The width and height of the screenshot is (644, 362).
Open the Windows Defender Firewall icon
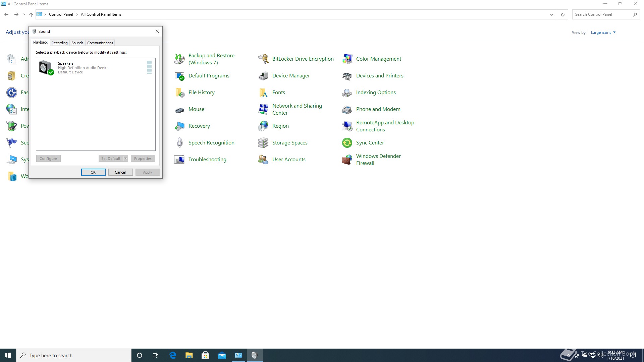(347, 160)
